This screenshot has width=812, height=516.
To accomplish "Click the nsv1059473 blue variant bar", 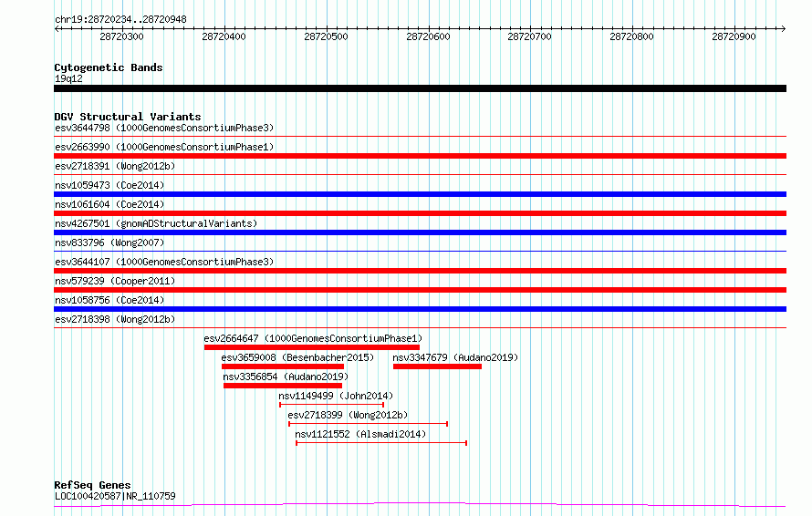I will coord(420,194).
